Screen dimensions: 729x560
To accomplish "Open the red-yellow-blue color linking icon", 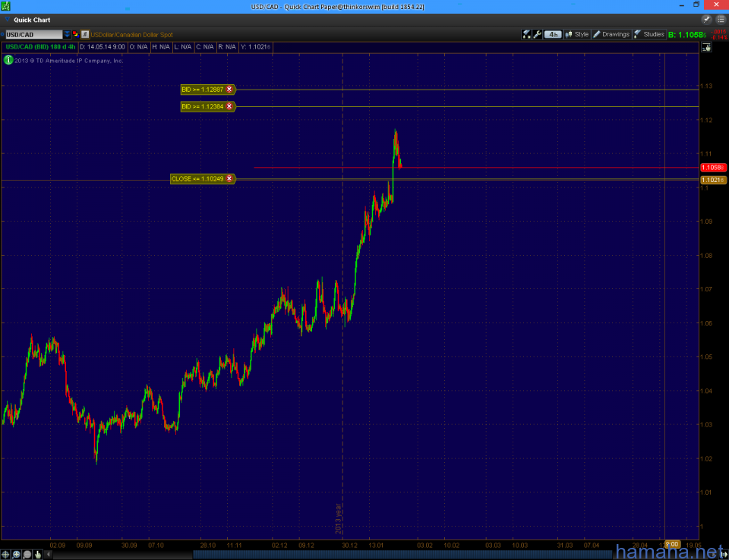I will tap(75, 34).
